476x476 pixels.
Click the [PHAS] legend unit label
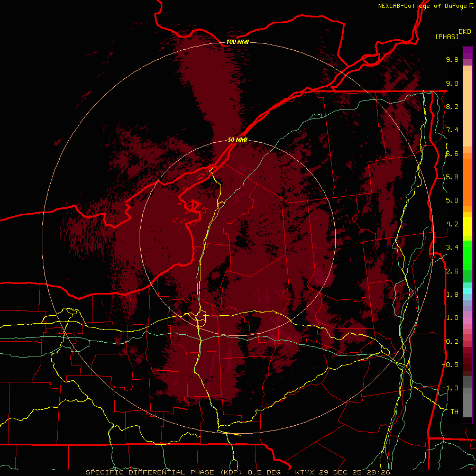pos(447,36)
